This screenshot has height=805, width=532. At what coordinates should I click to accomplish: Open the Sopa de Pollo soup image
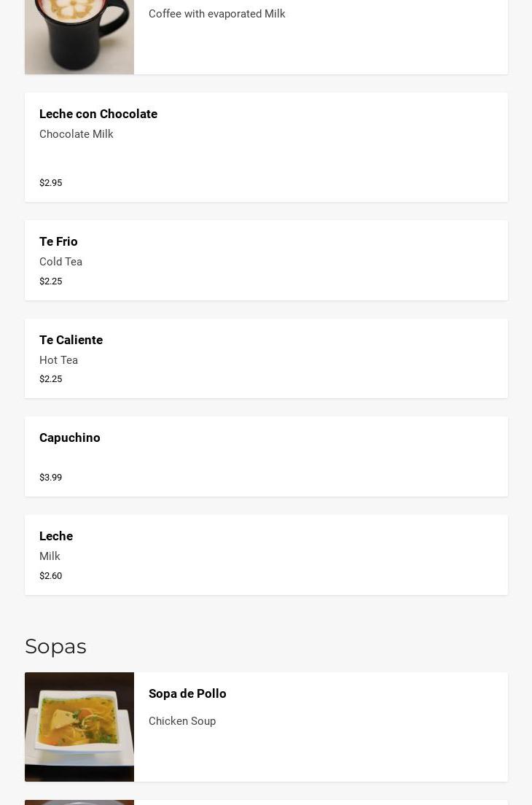pyautogui.click(x=79, y=726)
